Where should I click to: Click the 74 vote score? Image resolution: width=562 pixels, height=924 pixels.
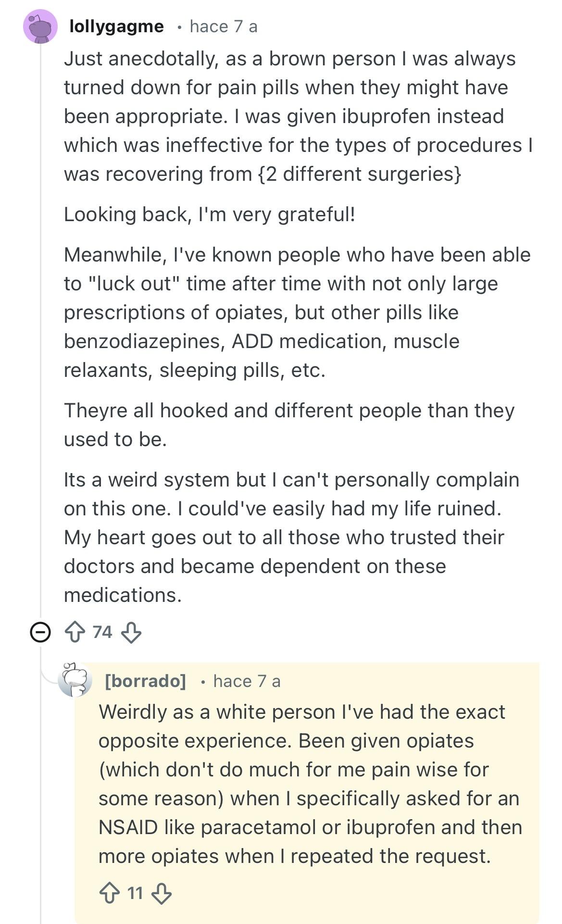(102, 632)
